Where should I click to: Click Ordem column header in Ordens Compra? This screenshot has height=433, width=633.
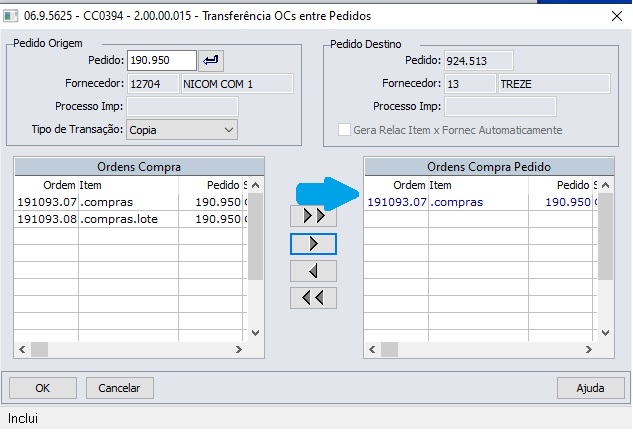pos(47,185)
